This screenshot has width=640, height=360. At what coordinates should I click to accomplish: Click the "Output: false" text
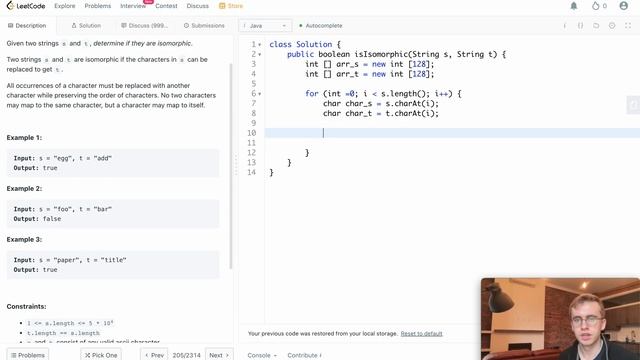(x=37, y=219)
